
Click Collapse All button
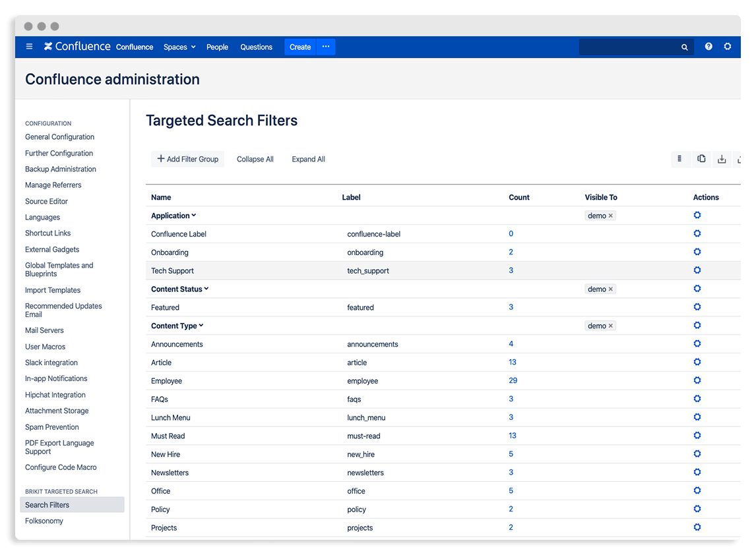click(x=255, y=159)
